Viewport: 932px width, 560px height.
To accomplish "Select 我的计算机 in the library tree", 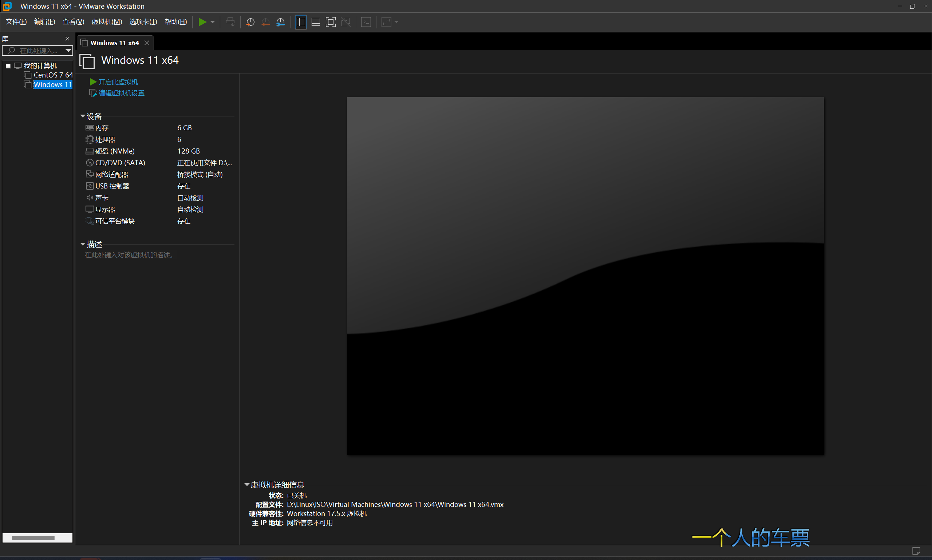I will pyautogui.click(x=40, y=65).
